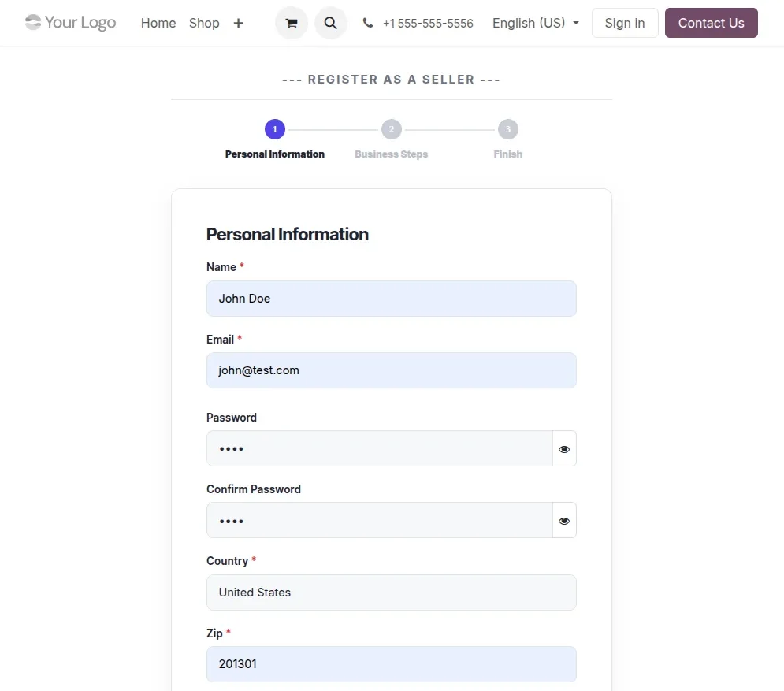The width and height of the screenshot is (784, 691).
Task: Click the phone handset icon
Action: (368, 23)
